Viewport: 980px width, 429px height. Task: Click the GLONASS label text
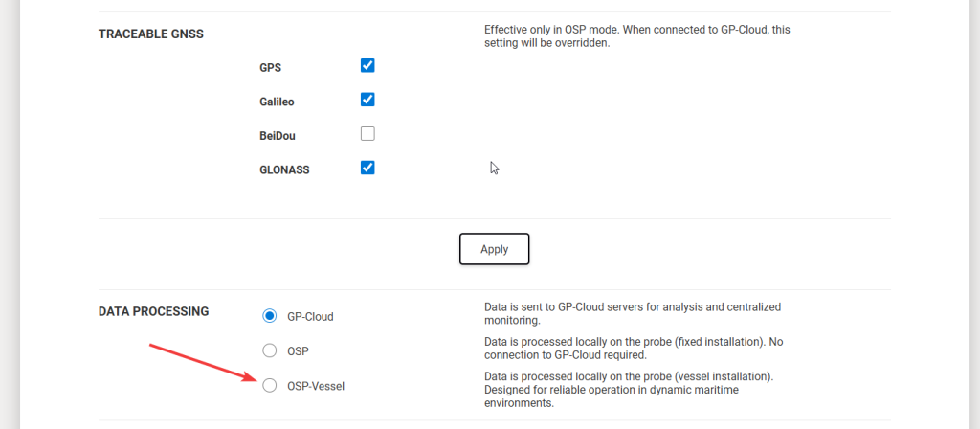284,169
